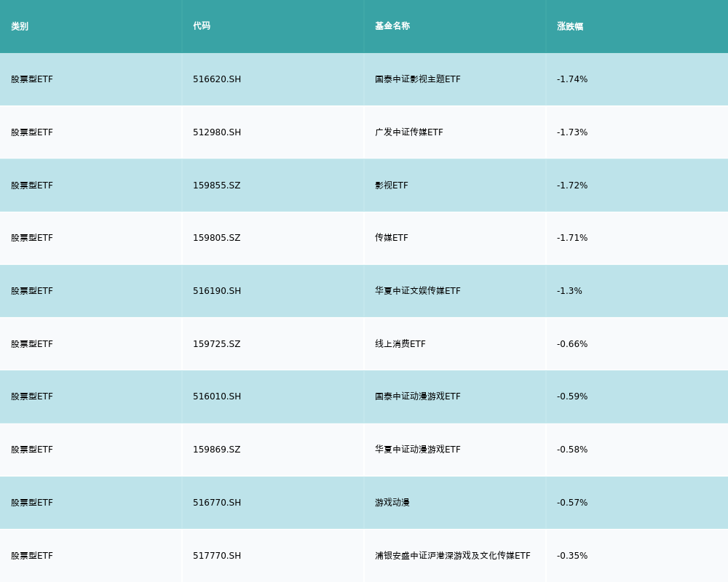Click the -1.3% value
The height and width of the screenshot is (582, 728).
tap(569, 291)
